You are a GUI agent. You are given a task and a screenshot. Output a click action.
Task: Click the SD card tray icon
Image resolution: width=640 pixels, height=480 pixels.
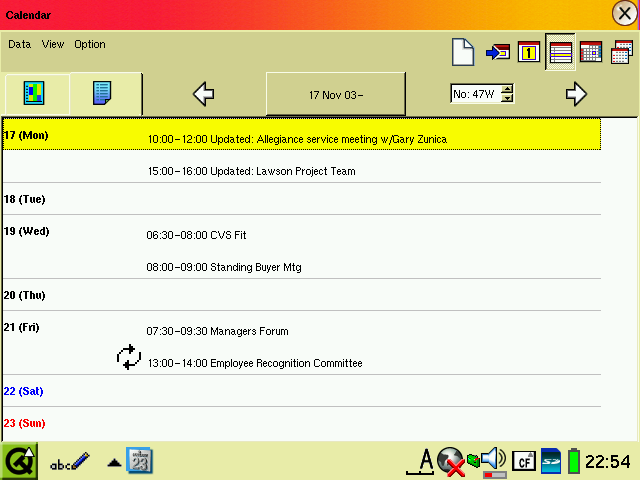click(x=551, y=461)
